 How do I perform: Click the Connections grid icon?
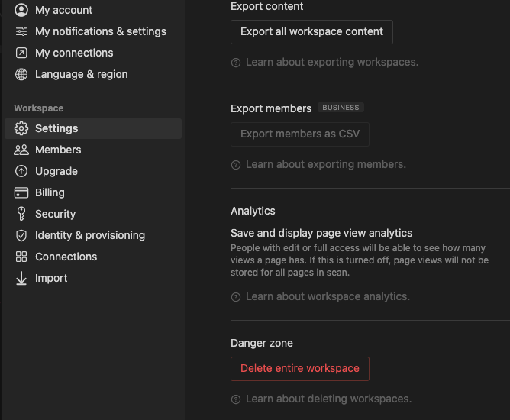[x=21, y=257]
